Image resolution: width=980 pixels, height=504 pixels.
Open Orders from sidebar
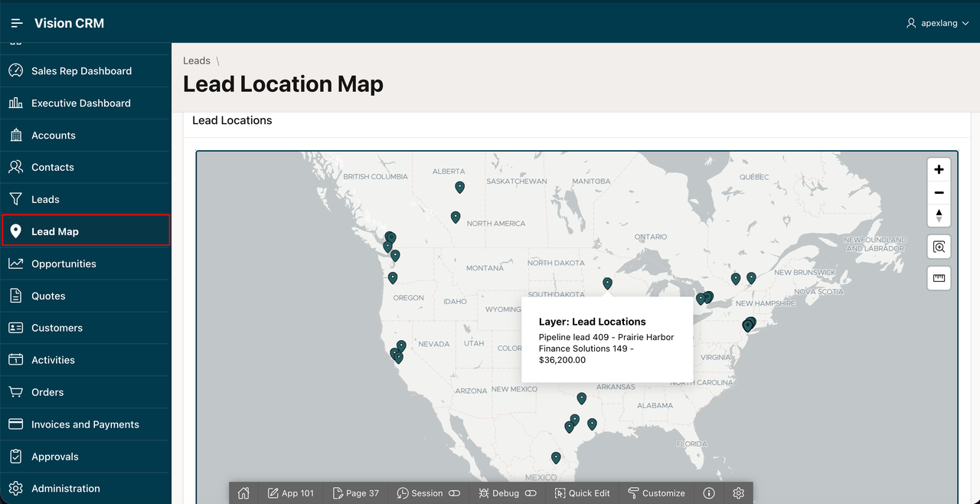[85, 393]
